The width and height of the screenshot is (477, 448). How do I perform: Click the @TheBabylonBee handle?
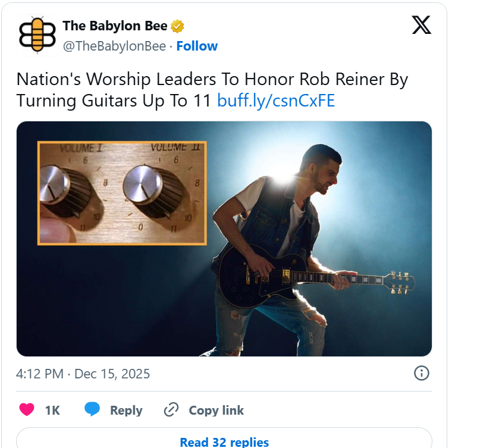(x=114, y=46)
